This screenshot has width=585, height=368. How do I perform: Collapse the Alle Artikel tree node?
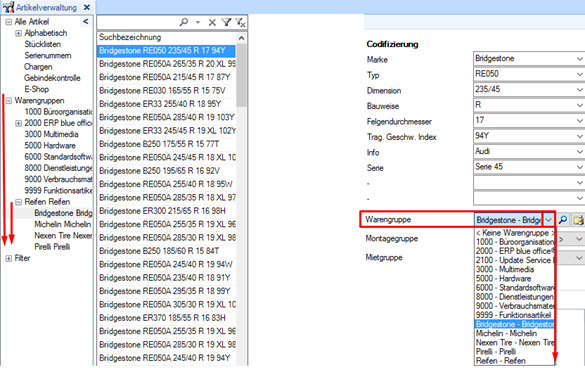pyautogui.click(x=9, y=22)
